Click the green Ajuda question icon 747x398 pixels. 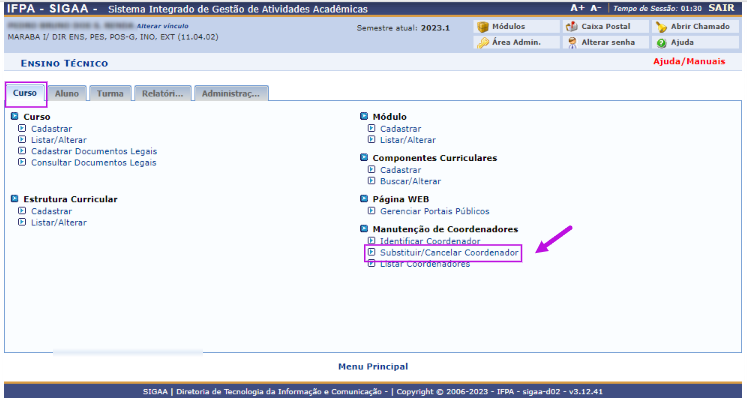click(x=661, y=43)
